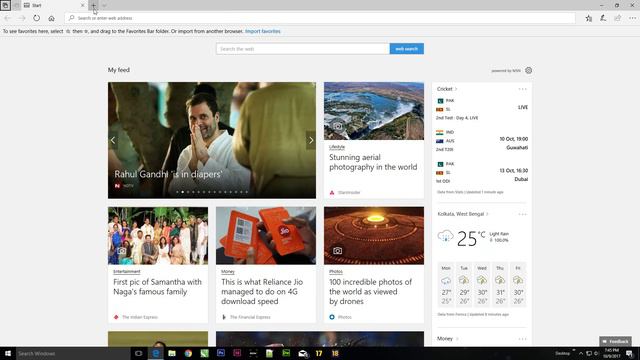Click the Jio SIM cards thumbnail
Image resolution: width=640 pixels, height=360 pixels.
(x=266, y=236)
